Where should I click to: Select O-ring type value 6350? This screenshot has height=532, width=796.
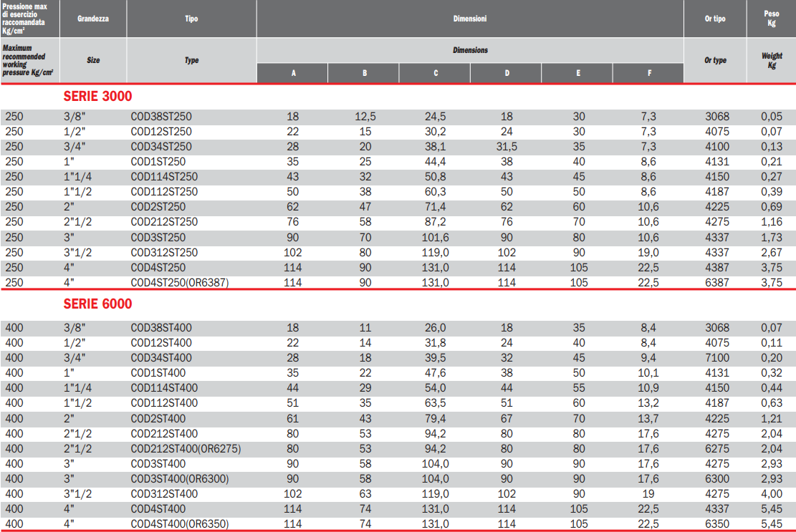(x=716, y=524)
